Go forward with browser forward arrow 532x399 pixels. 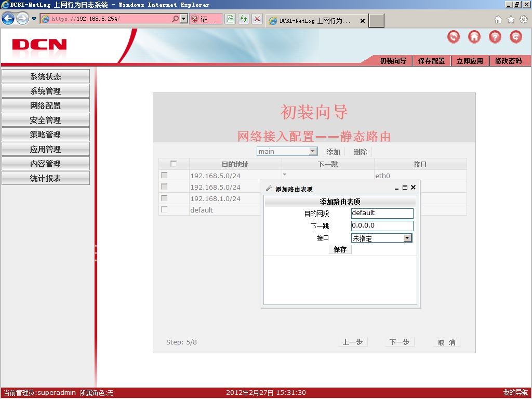22,18
